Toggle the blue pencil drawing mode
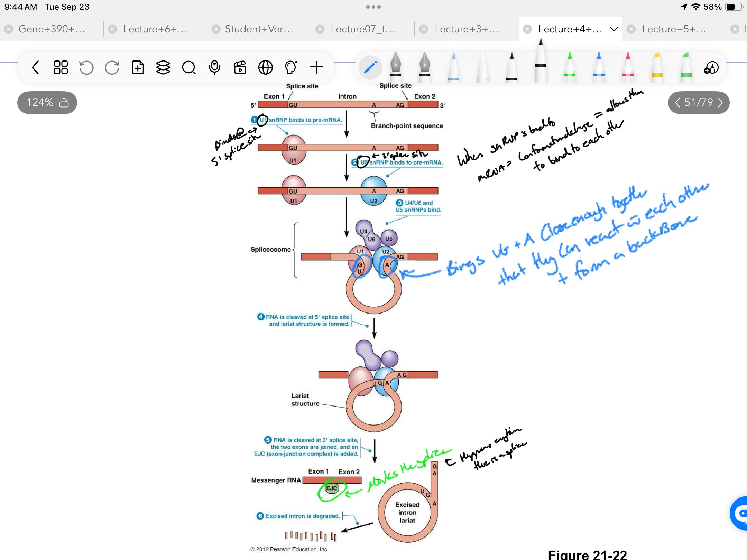Viewport: 747px width, 560px height. [370, 67]
